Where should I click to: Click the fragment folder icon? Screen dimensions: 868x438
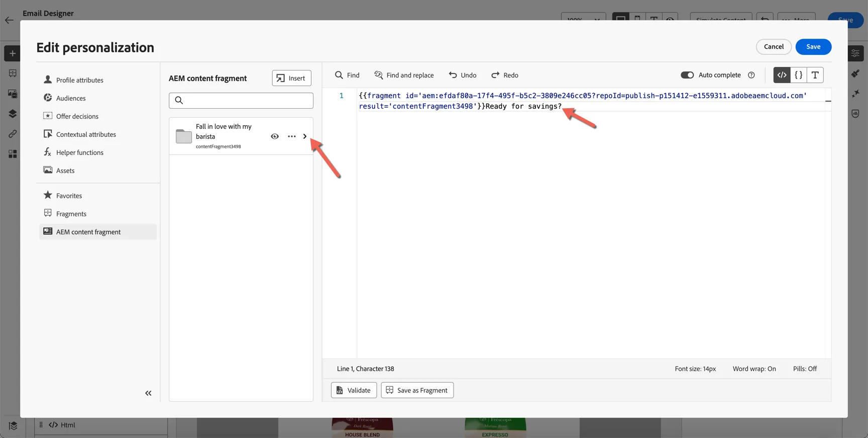coord(184,136)
